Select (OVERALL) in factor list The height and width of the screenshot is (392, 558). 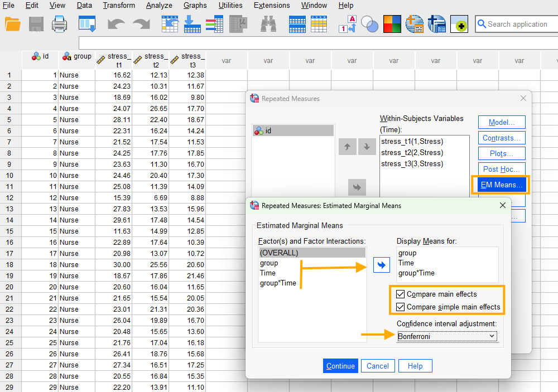click(312, 253)
